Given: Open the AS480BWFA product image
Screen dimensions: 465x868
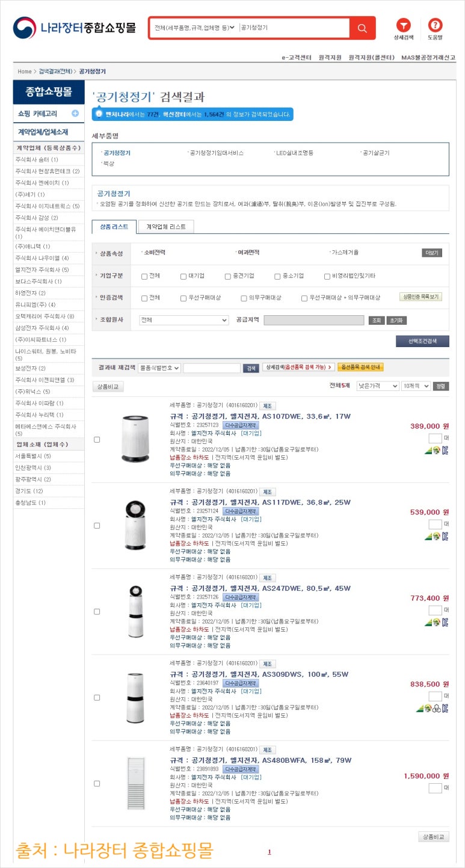Looking at the screenshot, I should click(135, 783).
